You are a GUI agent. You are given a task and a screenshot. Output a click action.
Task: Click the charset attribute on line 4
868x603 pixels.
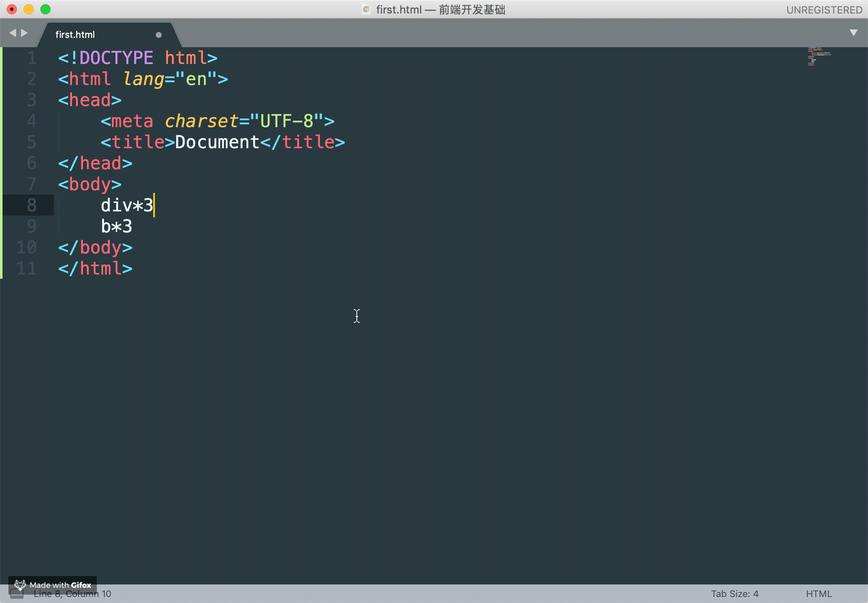click(202, 121)
